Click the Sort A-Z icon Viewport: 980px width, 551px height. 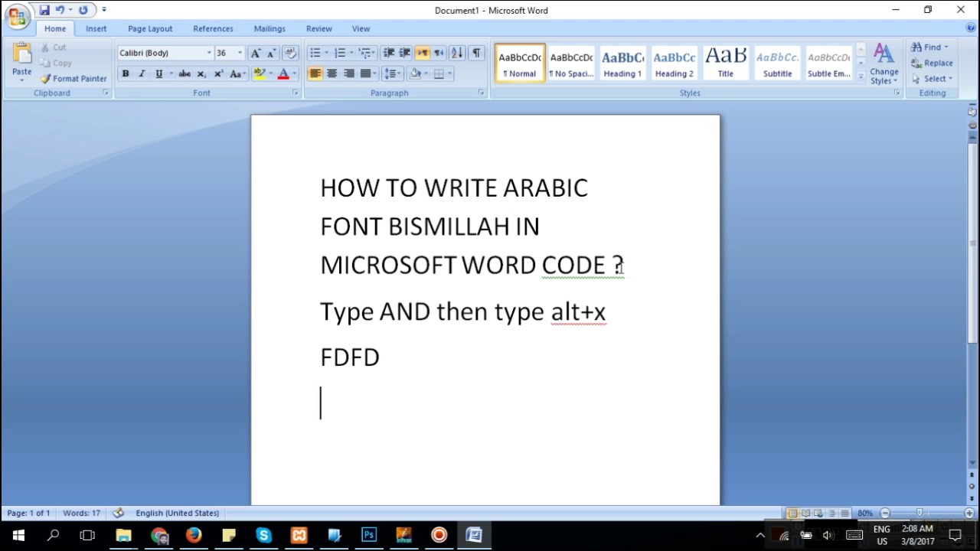tap(457, 53)
